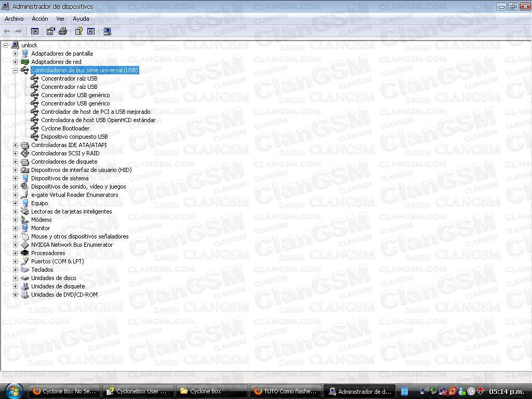This screenshot has width=532, height=399.
Task: Expand Adaptadores de red
Action: click(15, 62)
